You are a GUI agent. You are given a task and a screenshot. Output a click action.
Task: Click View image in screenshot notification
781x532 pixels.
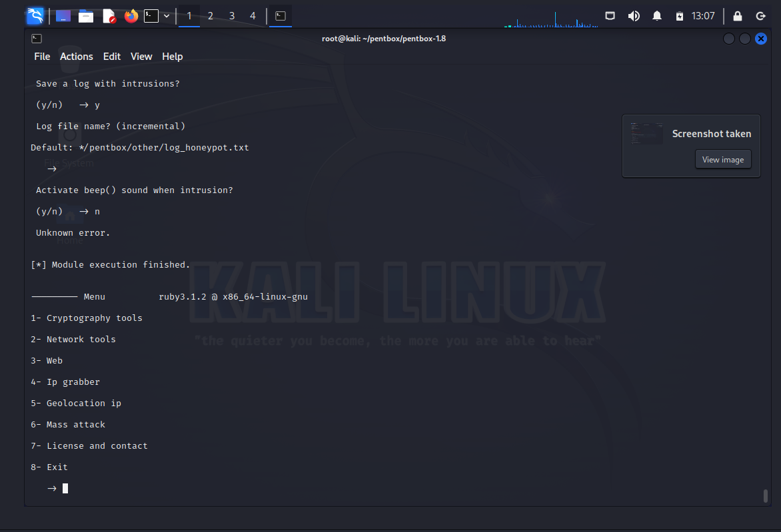click(723, 160)
